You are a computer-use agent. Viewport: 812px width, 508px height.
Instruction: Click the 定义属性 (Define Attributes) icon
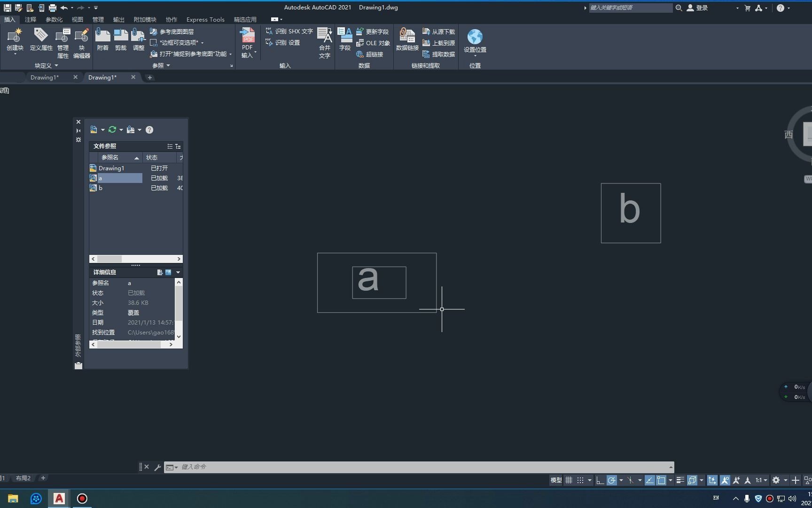pos(41,35)
